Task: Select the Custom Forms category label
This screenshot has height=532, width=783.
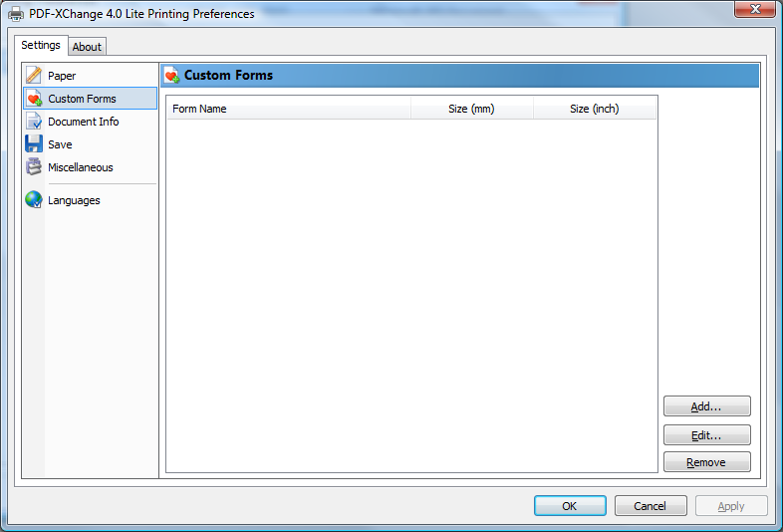Action: click(x=82, y=99)
